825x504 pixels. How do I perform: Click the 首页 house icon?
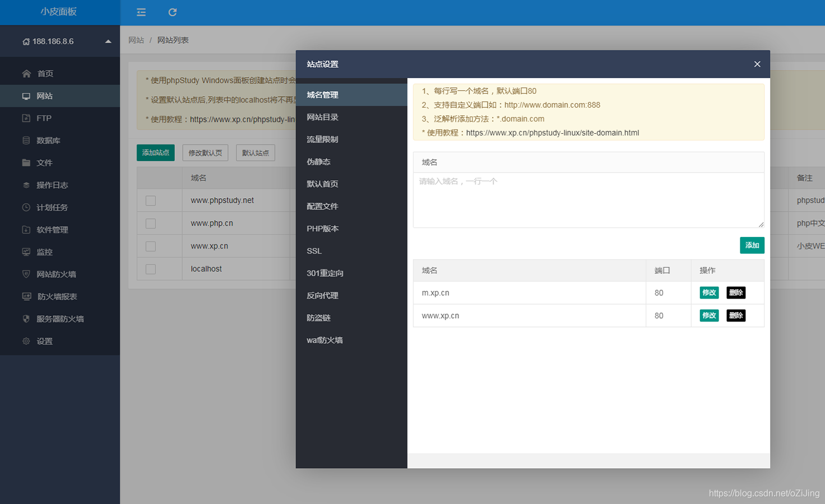(x=26, y=73)
